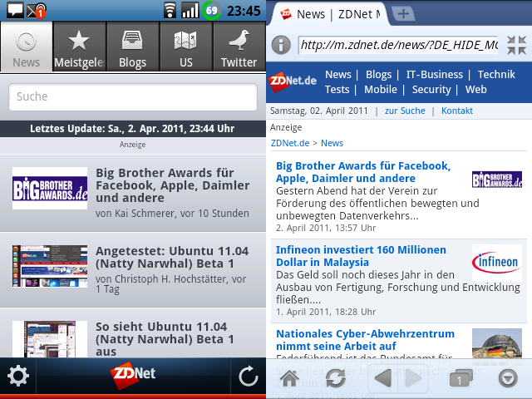The width and height of the screenshot is (532, 399).
Task: Switch to the Meistgelesen star tab
Action: tap(80, 47)
